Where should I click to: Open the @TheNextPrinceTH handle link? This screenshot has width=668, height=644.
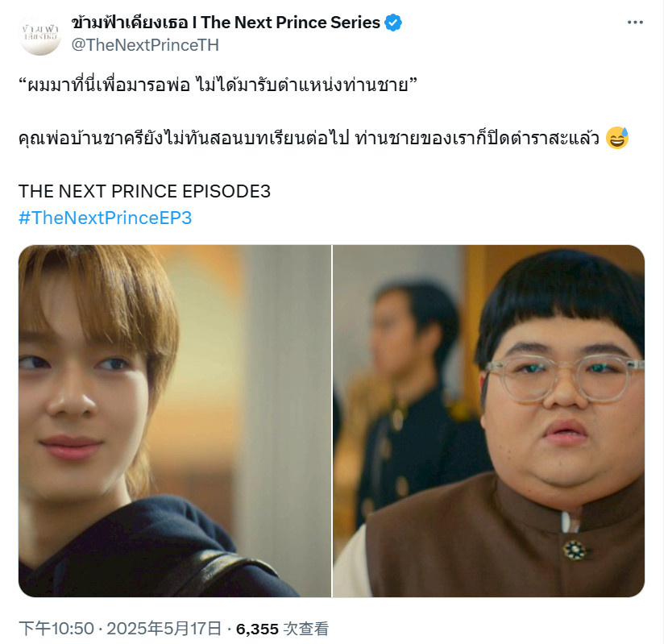click(146, 45)
